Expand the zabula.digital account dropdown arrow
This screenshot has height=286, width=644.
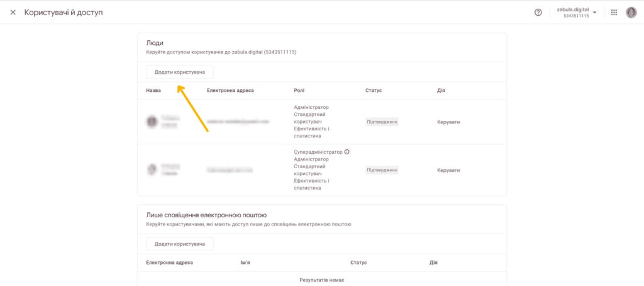click(595, 13)
